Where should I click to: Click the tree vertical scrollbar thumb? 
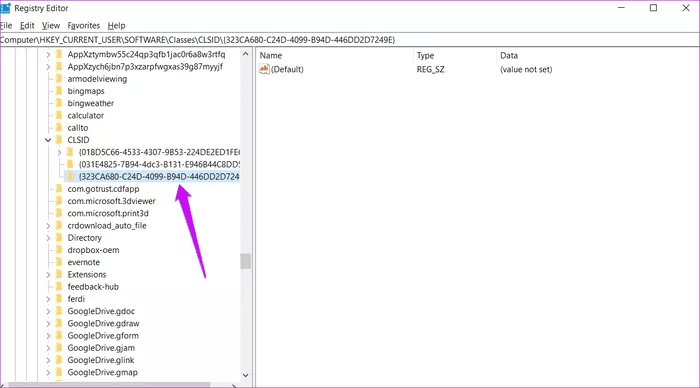246,261
